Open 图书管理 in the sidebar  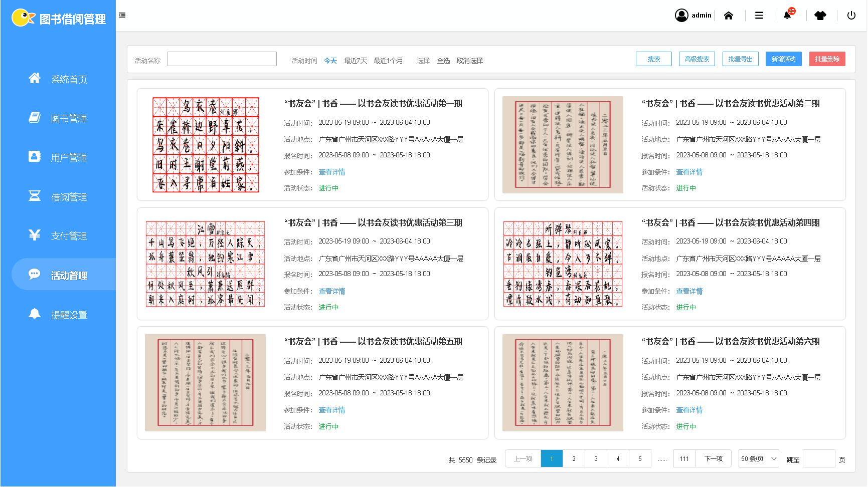coord(69,119)
